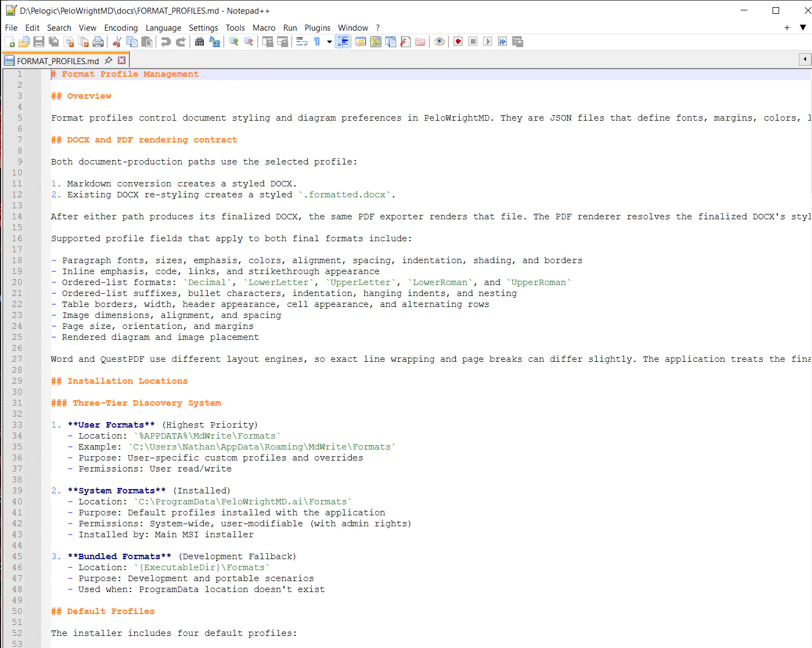Viewport: 812px width, 648px height.
Task: Click the Copy toolbar icon
Action: 132,42
